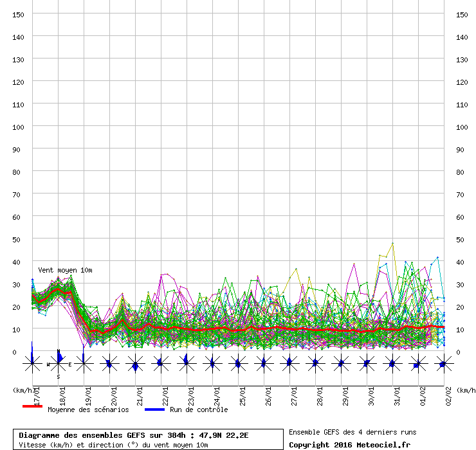This screenshot has width=476, height=450.
Task: Click the Copyright 2016 Meteociel.fr text
Action: 349,445
